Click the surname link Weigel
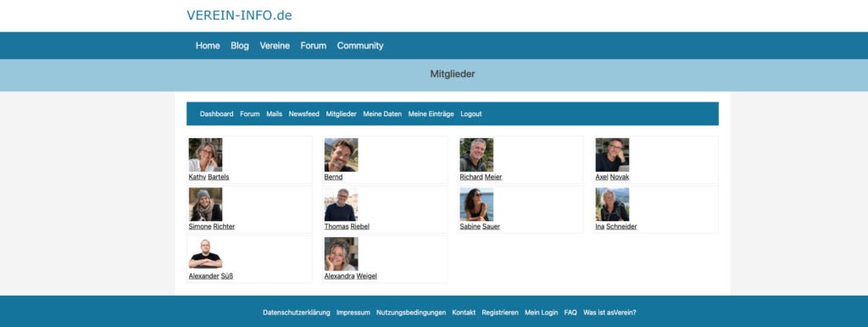Image resolution: width=868 pixels, height=327 pixels. click(x=366, y=276)
